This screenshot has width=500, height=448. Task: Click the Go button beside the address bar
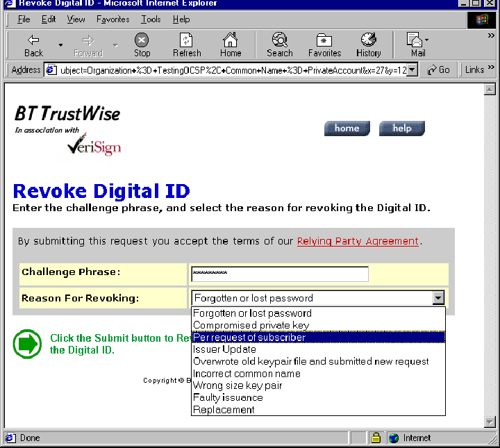(x=438, y=70)
